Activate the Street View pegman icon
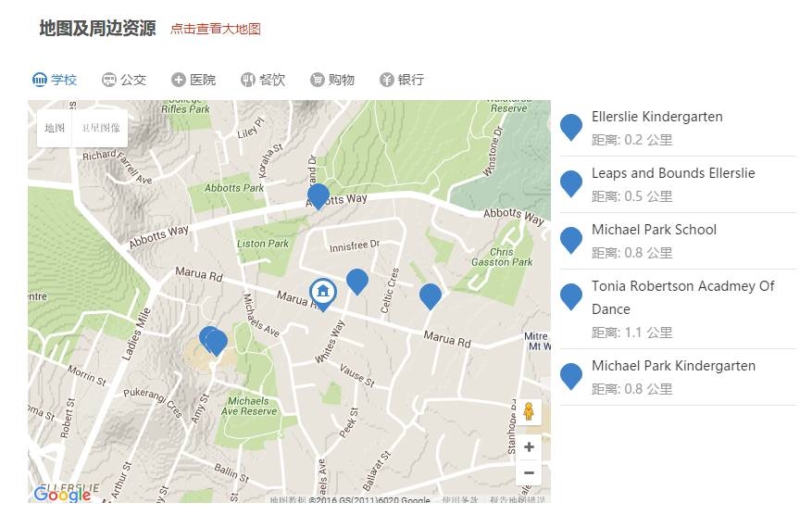The width and height of the screenshot is (812, 515). [529, 412]
